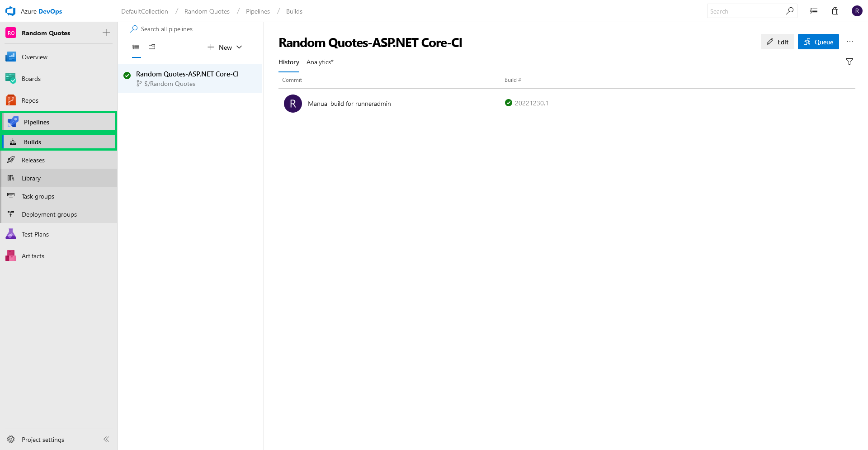Click the Overview sidebar icon

tap(11, 57)
